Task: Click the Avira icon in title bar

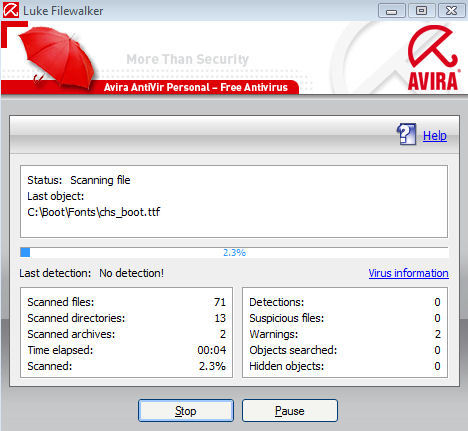Action: coord(11,10)
